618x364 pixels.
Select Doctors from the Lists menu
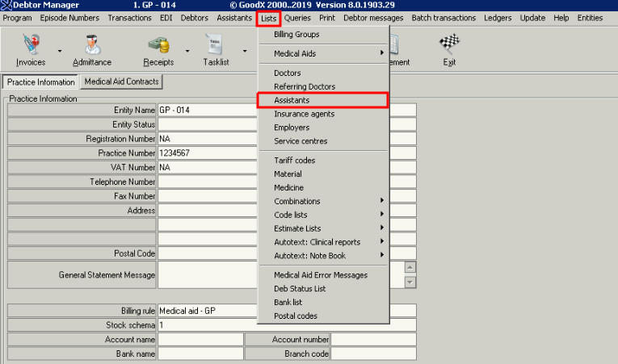coord(323,73)
